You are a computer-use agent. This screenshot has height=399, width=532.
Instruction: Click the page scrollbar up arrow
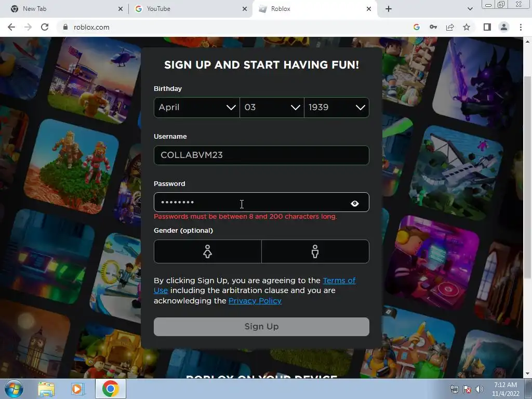click(x=527, y=42)
